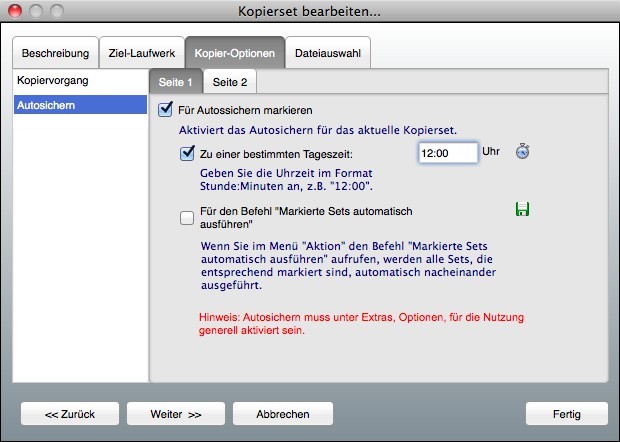
Task: Close the Kopierset bearbeiten window
Action: [x=14, y=11]
